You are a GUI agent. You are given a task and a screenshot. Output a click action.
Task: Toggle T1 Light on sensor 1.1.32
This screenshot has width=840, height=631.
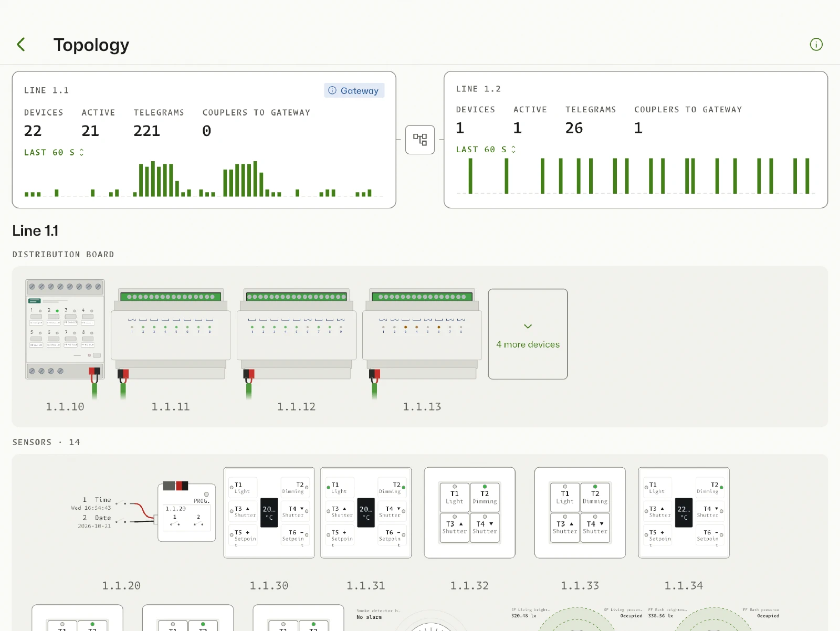click(455, 497)
